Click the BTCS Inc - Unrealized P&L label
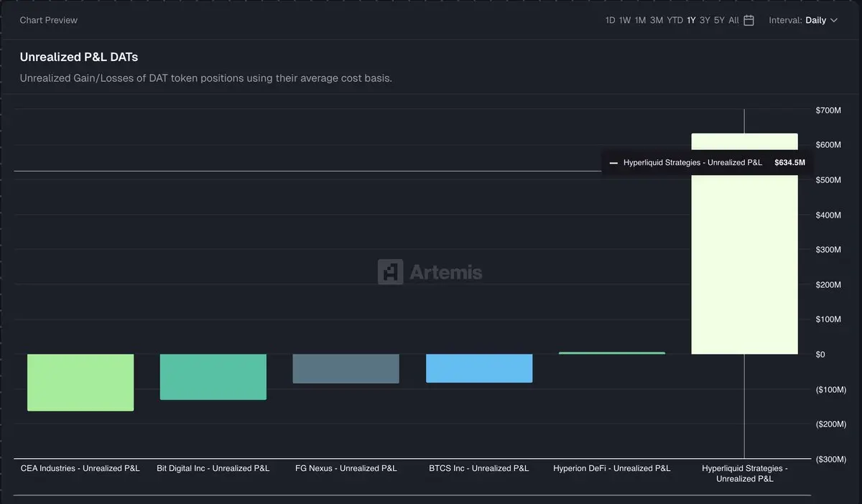The image size is (862, 504). 479,468
